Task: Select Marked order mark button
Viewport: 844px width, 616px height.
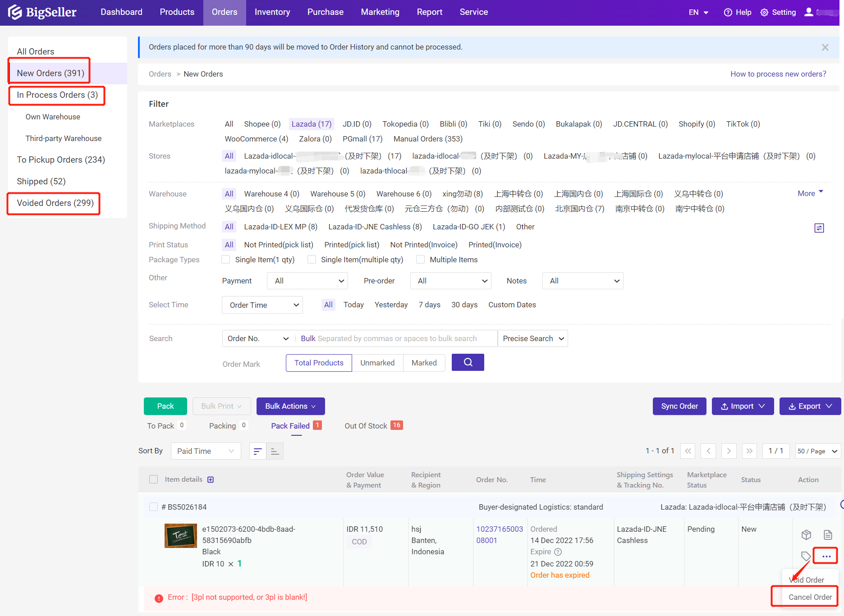Action: click(x=424, y=363)
